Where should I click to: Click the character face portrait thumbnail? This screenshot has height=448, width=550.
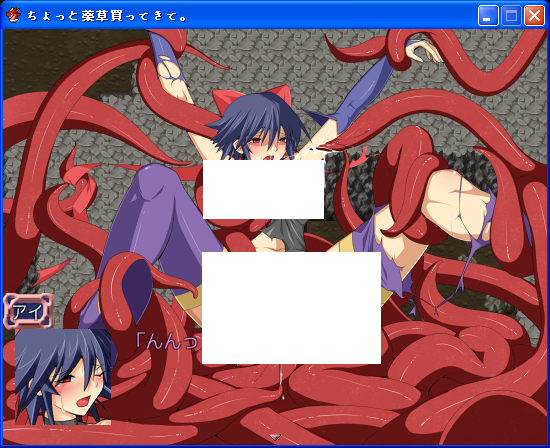coord(63,377)
